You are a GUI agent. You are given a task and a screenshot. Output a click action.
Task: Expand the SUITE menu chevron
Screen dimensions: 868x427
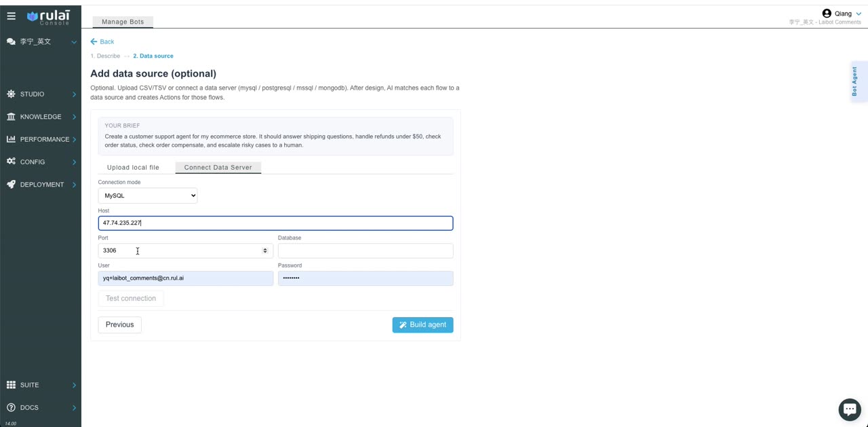click(74, 386)
